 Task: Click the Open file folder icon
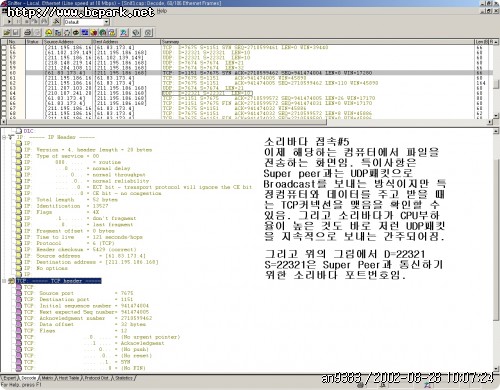[7, 32]
